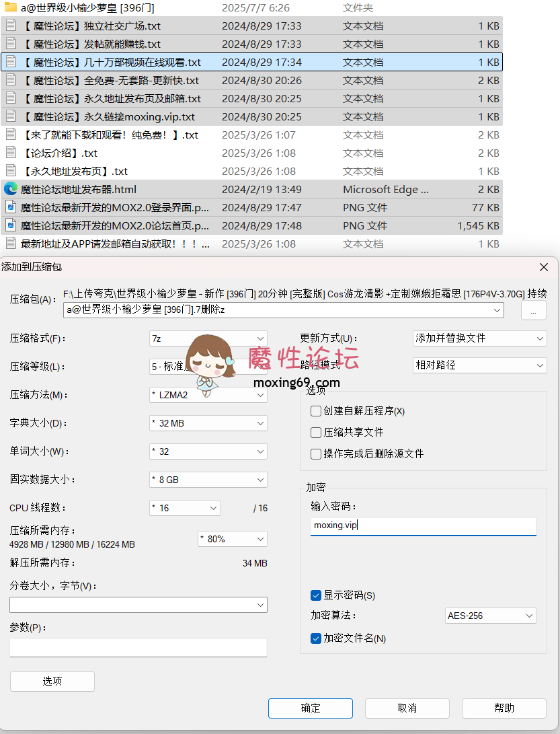Screen dimensions: 560x734
Task: Select the icon of 全免费-无套路-更新快.txt
Action: coord(11,80)
